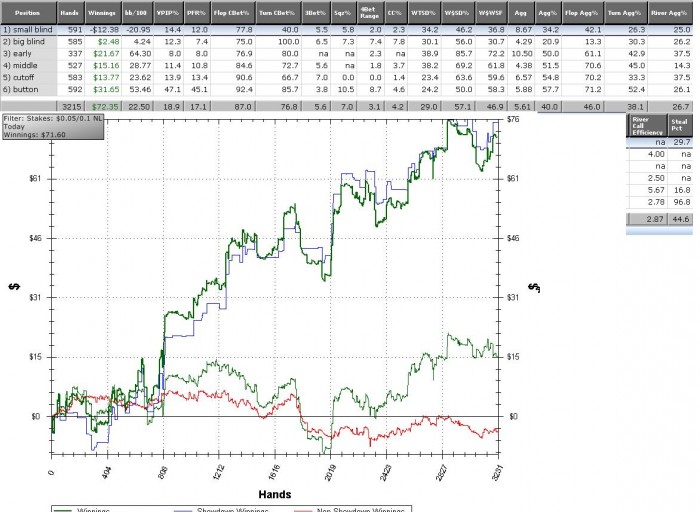The width and height of the screenshot is (700, 512).
Task: Click the River Agg% column header
Action: point(670,12)
